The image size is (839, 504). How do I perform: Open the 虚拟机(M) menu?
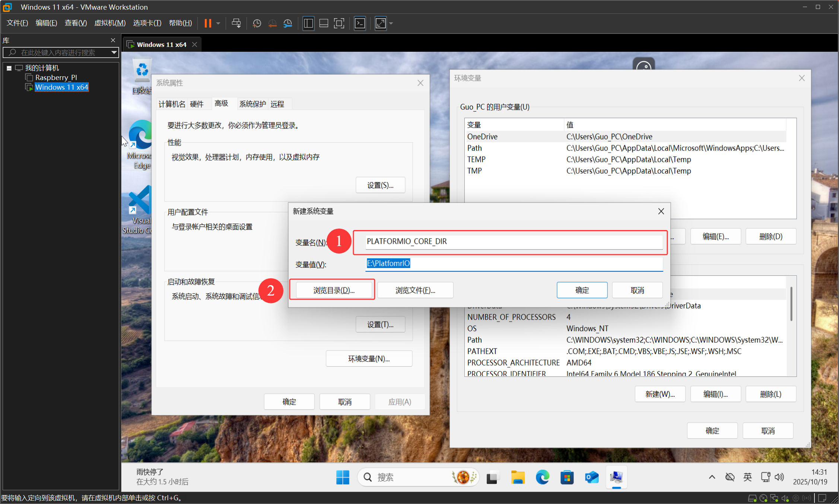(x=110, y=23)
